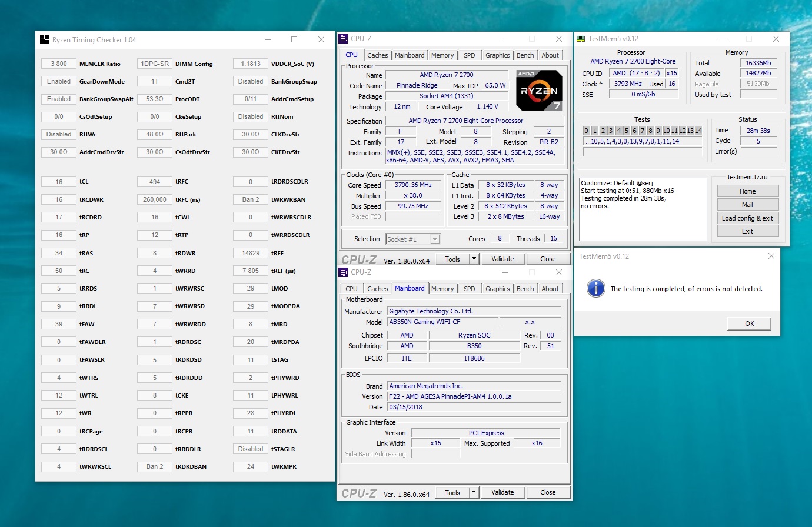Image resolution: width=812 pixels, height=527 pixels.
Task: Click the Ryzen Timing Checker title bar icon
Action: click(45, 40)
